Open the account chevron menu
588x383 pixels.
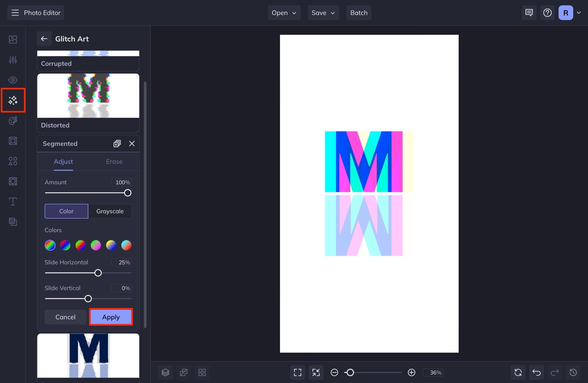[579, 13]
